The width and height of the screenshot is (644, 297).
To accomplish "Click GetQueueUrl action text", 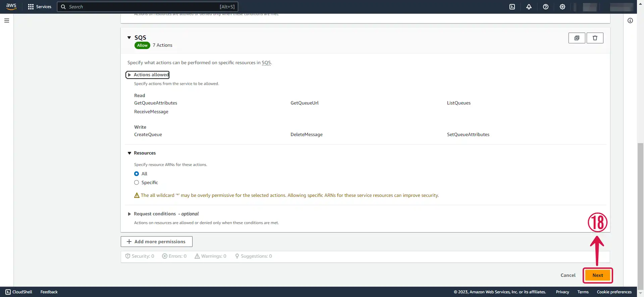I will (305, 103).
